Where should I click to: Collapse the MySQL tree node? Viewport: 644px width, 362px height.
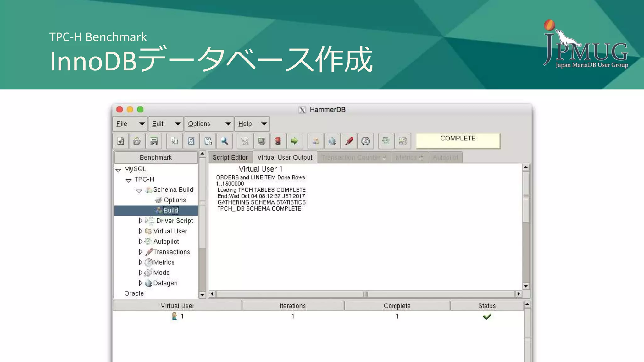118,170
